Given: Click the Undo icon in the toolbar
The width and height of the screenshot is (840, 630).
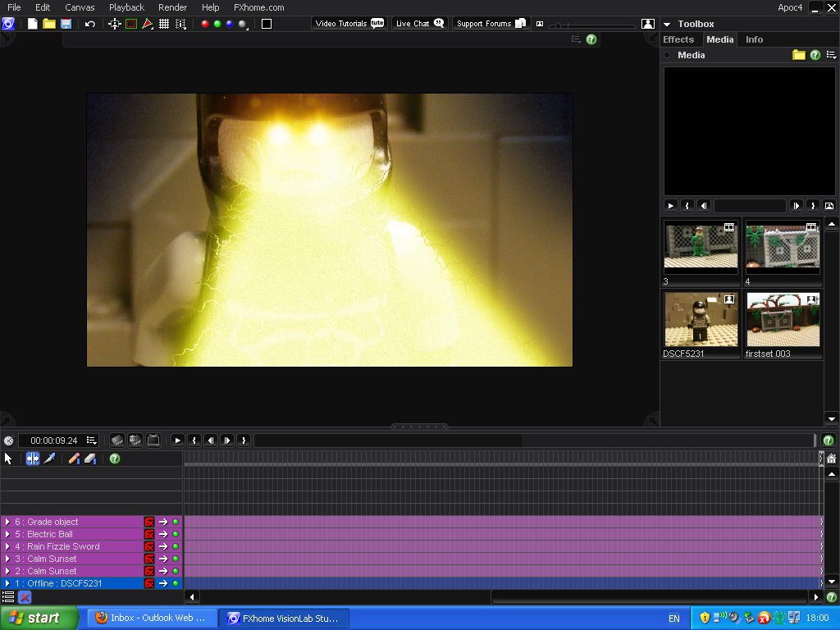Looking at the screenshot, I should coord(90,24).
